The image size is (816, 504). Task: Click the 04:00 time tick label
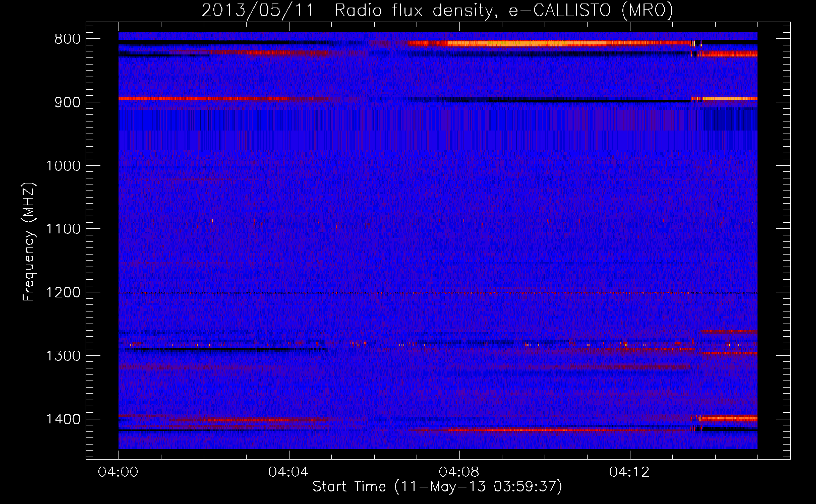119,472
